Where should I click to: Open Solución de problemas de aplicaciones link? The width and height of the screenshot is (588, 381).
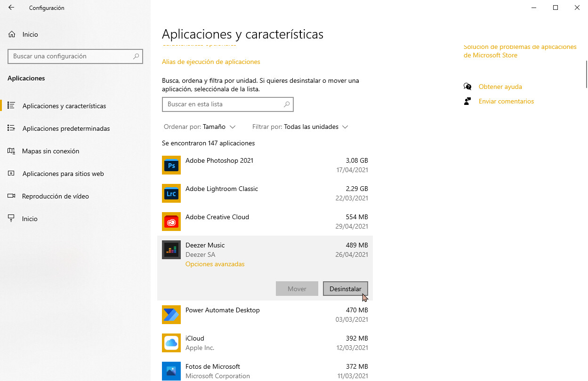tap(520, 51)
